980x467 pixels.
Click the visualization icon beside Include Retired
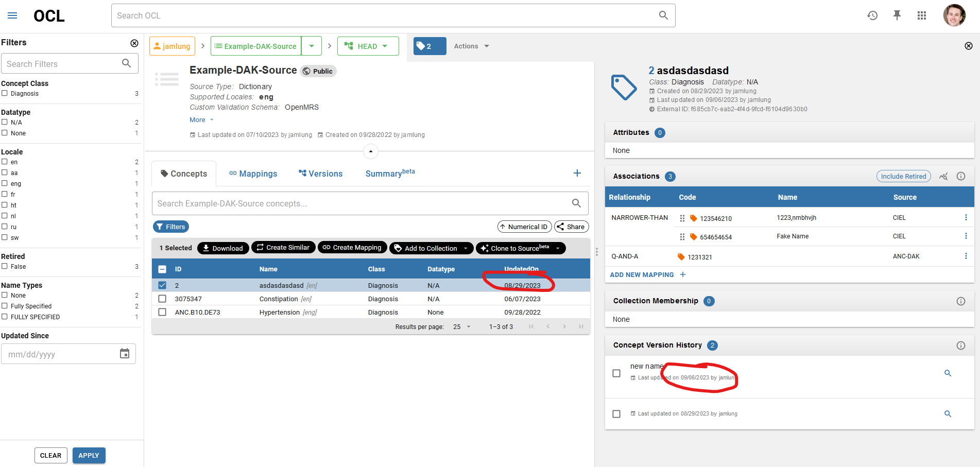pos(943,176)
